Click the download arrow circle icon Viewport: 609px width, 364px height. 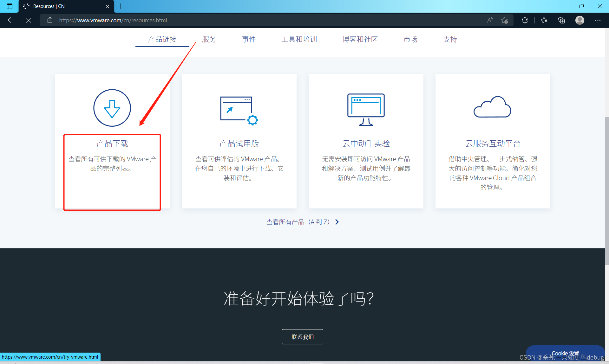(x=112, y=108)
